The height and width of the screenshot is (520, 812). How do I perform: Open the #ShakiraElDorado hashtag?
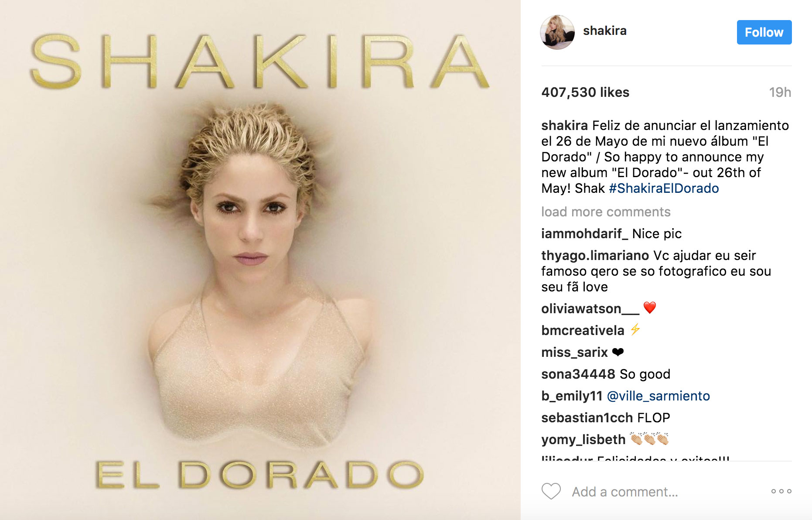point(664,188)
